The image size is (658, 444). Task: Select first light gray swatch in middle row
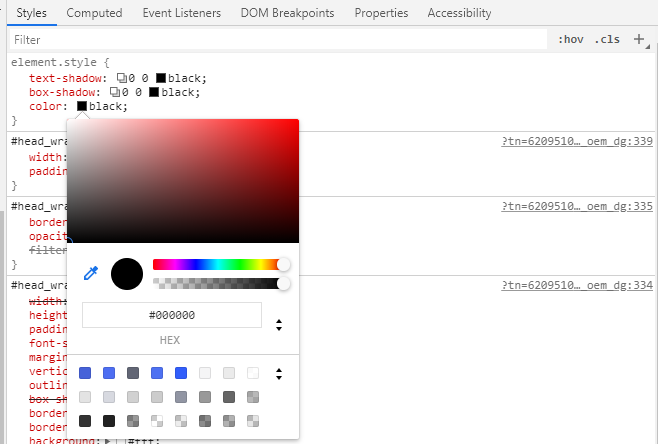coord(85,397)
